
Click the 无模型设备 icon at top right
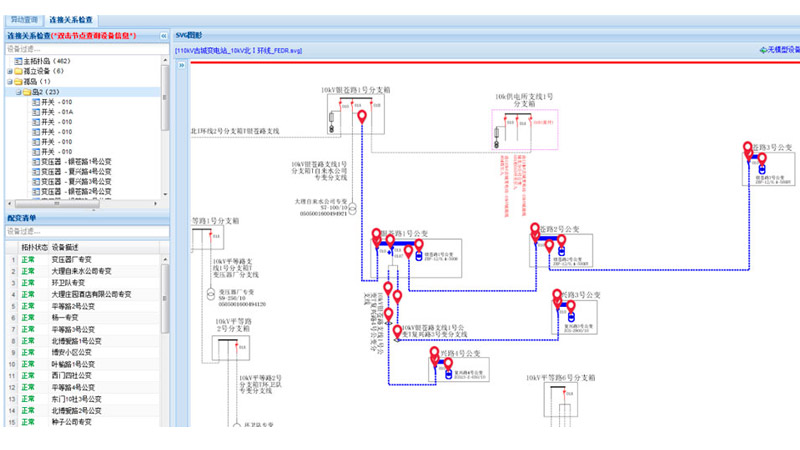763,49
